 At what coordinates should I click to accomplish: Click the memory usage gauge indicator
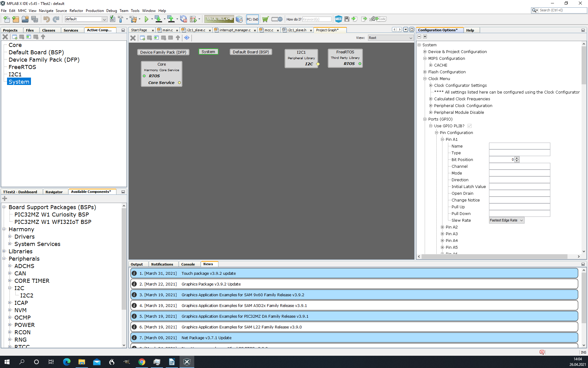pyautogui.click(x=219, y=19)
